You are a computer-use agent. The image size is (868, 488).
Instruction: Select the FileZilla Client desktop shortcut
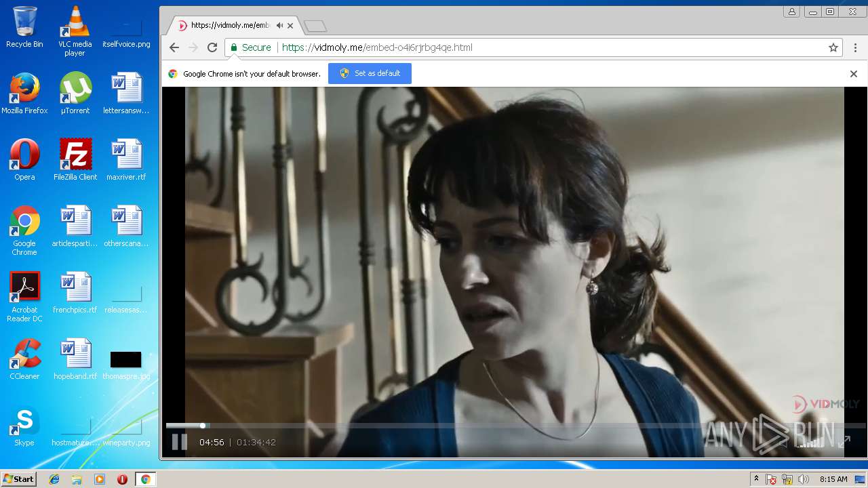pyautogui.click(x=75, y=160)
